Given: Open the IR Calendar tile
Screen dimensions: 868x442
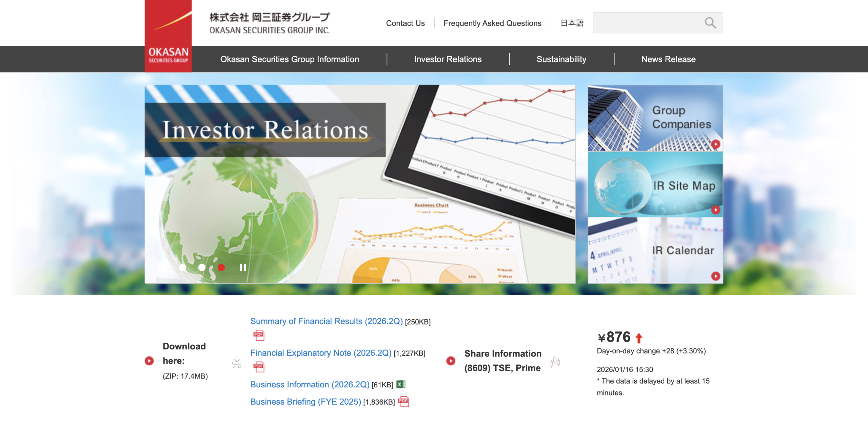Looking at the screenshot, I should pos(655,250).
